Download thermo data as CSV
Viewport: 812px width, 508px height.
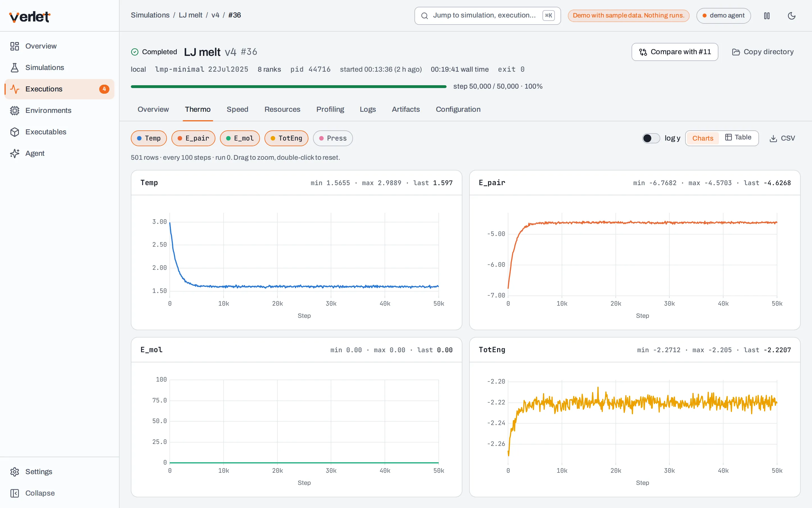pyautogui.click(x=782, y=138)
